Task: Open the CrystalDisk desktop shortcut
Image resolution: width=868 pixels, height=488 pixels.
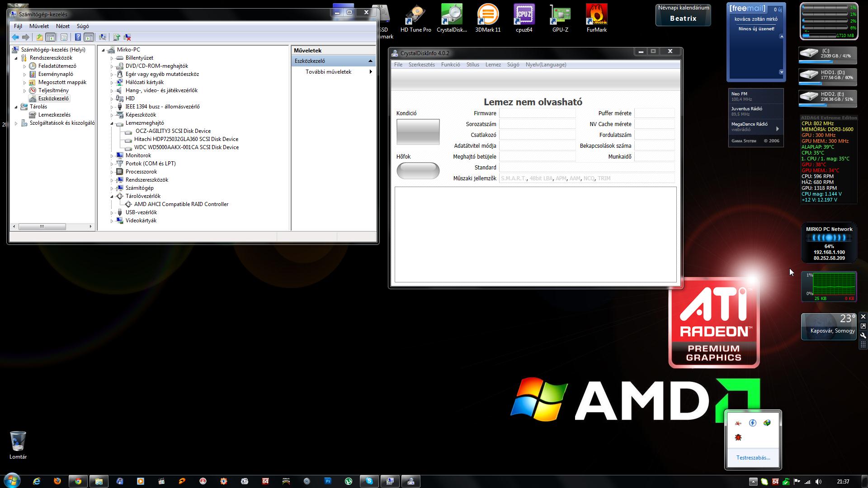Action: [x=452, y=19]
